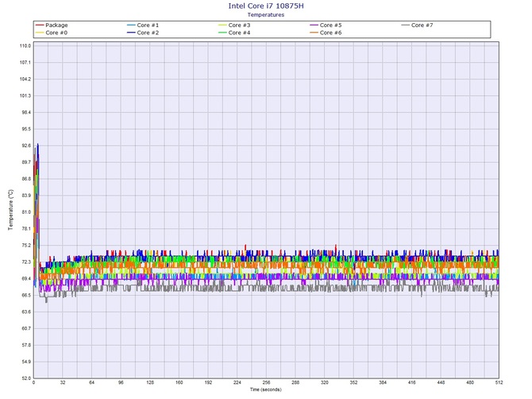Click the Core #2 legend entry
This screenshot has width=532, height=399.
tap(143, 33)
